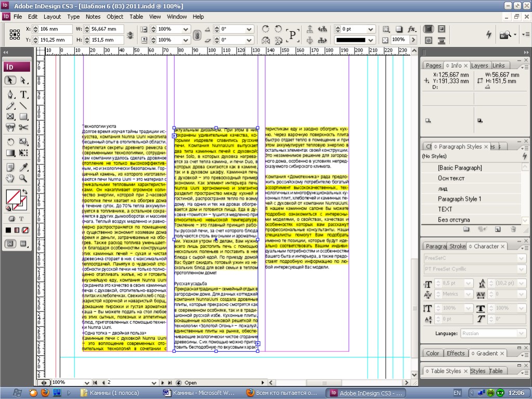532x399 pixels.
Task: Toggle constrain proportions for scaling chain
Action: coord(197,35)
